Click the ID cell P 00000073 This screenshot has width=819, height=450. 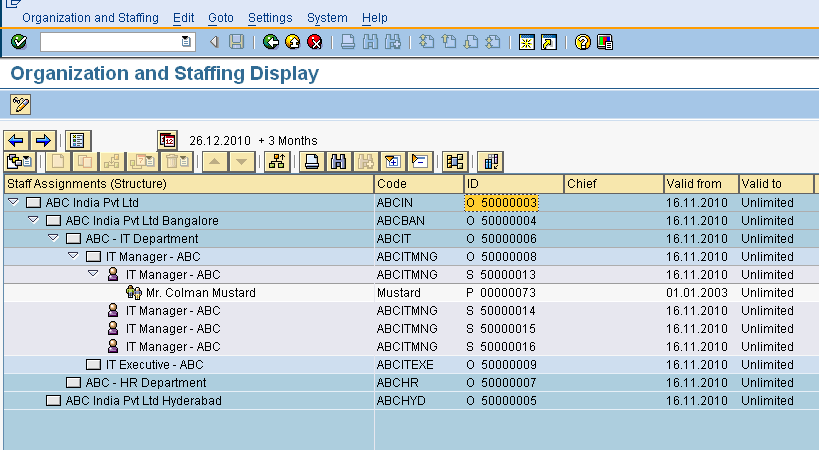pos(501,293)
